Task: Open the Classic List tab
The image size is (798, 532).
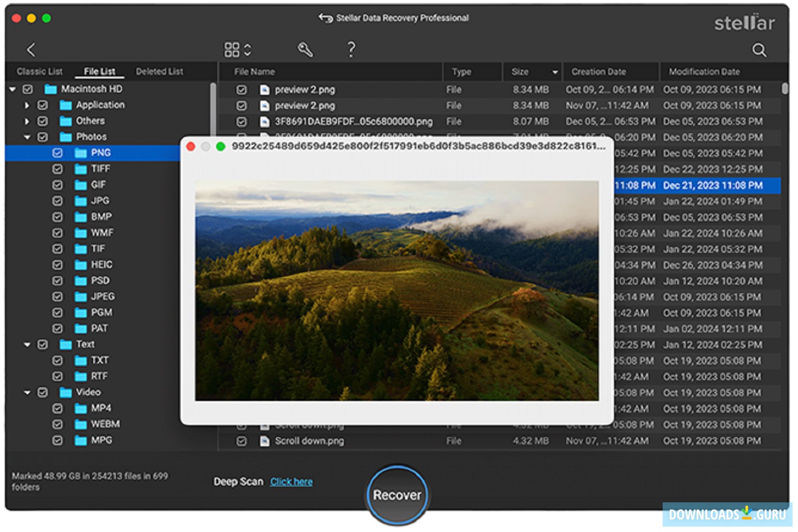Action: pyautogui.click(x=39, y=71)
